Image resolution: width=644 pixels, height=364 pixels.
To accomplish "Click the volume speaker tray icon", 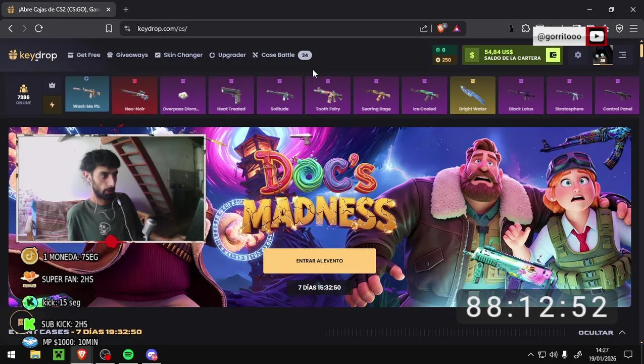I will (553, 355).
